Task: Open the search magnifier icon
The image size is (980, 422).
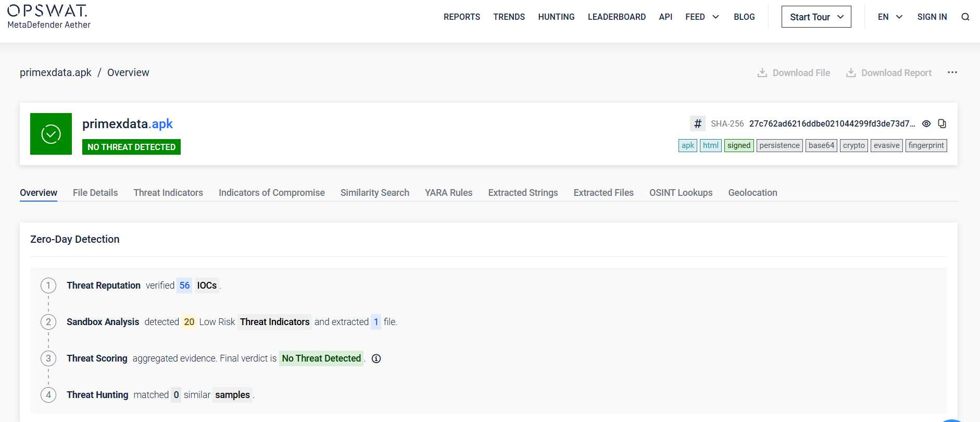Action: 965,17
